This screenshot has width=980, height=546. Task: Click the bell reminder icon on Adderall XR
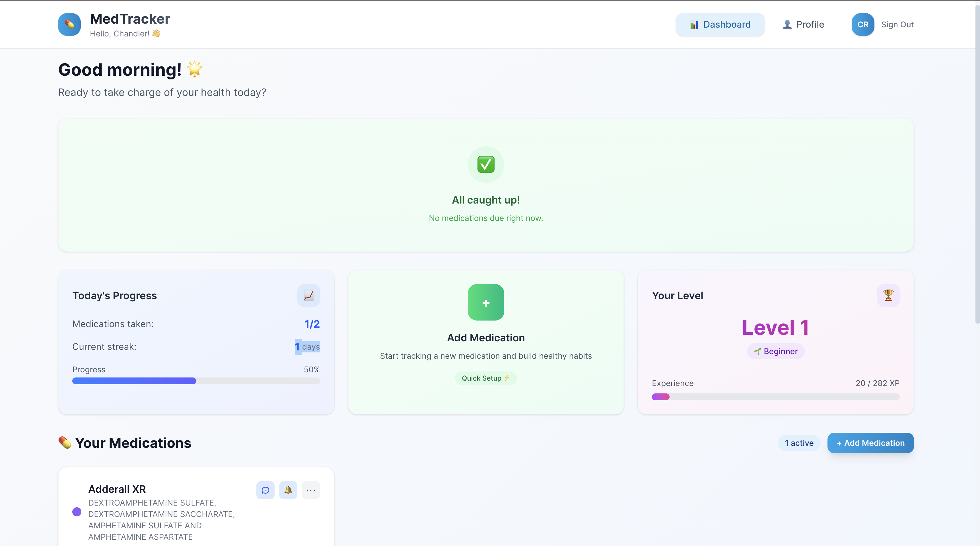coord(288,490)
